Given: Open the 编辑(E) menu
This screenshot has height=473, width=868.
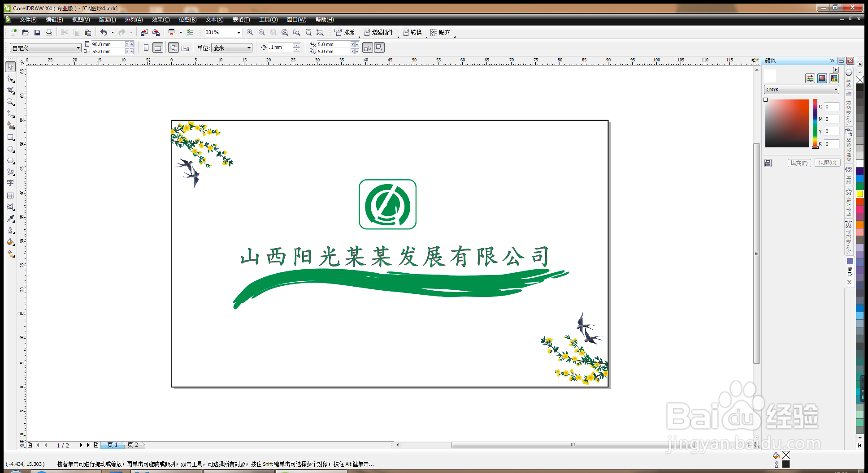Looking at the screenshot, I should point(54,20).
